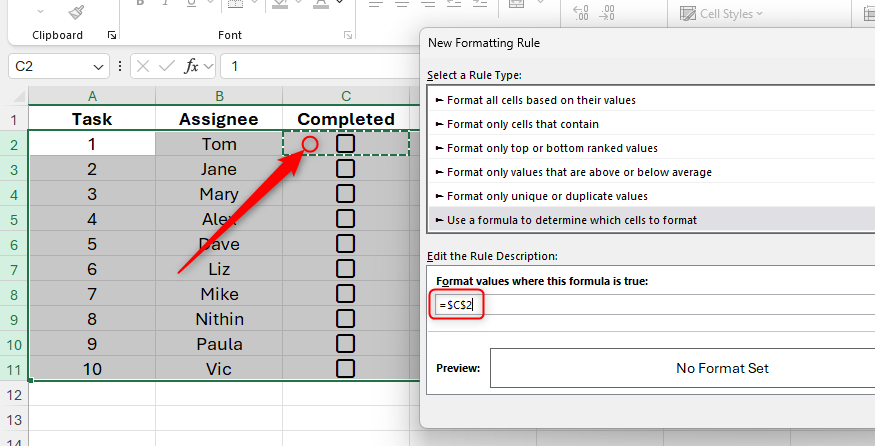The height and width of the screenshot is (446, 875).
Task: Open the Font settings dialog launcher
Action: pos(348,35)
